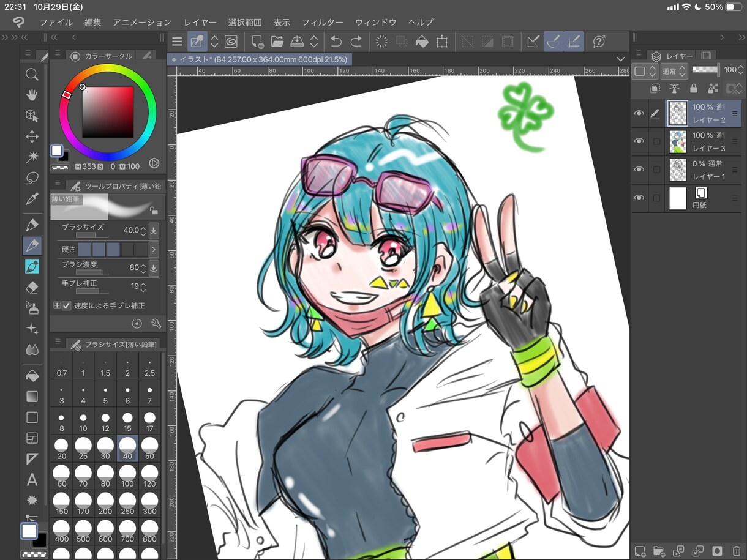Click the Clear selection burst icon
747x560 pixels.
(382, 42)
